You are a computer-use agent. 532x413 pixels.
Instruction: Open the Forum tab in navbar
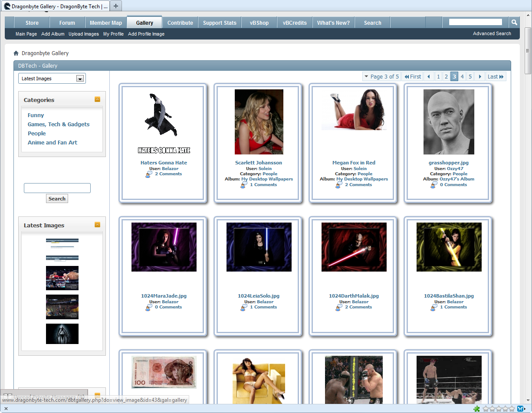coord(67,23)
